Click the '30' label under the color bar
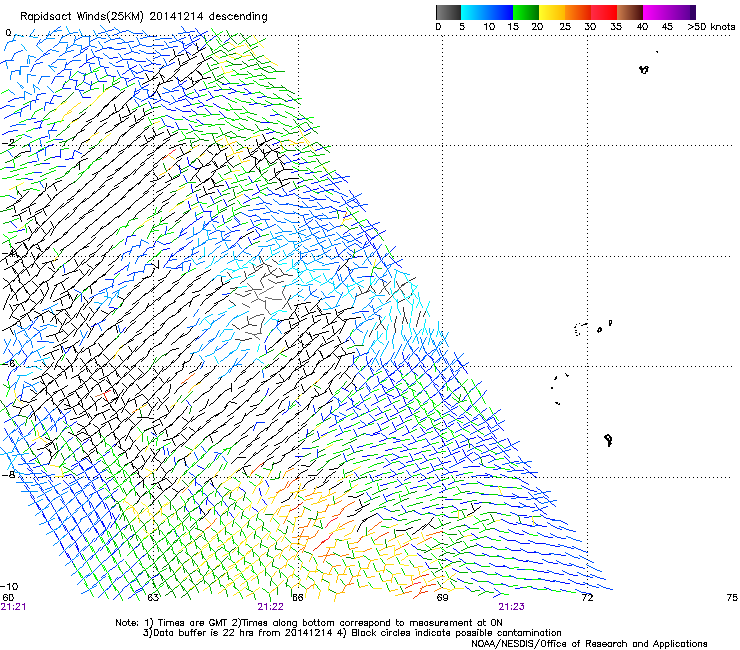The image size is (740, 650). tap(590, 27)
